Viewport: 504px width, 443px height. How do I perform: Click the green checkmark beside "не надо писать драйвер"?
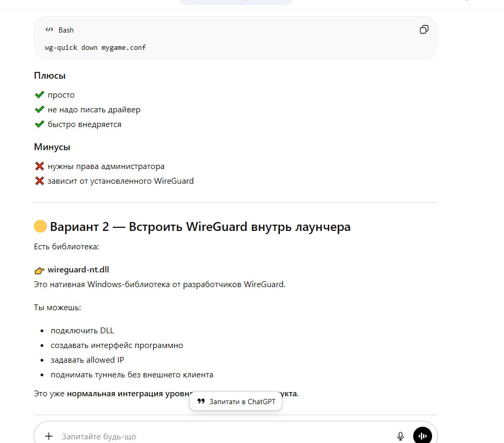point(39,110)
